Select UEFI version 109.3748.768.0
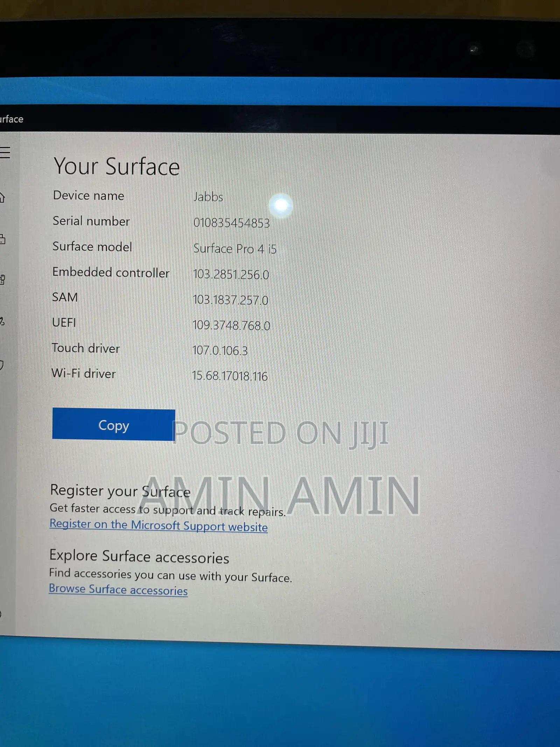The height and width of the screenshot is (747, 560). 231,326
